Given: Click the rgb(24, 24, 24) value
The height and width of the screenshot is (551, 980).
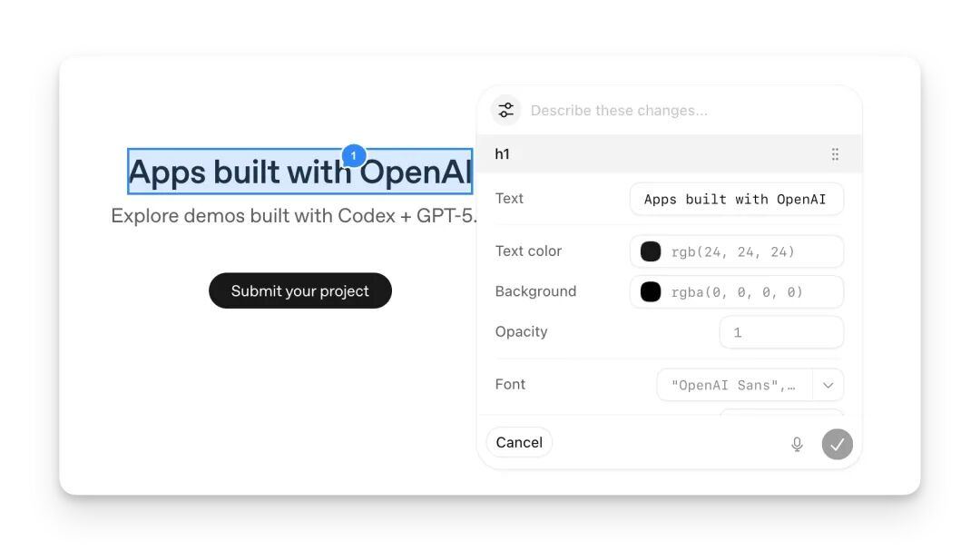Looking at the screenshot, I should 732,252.
